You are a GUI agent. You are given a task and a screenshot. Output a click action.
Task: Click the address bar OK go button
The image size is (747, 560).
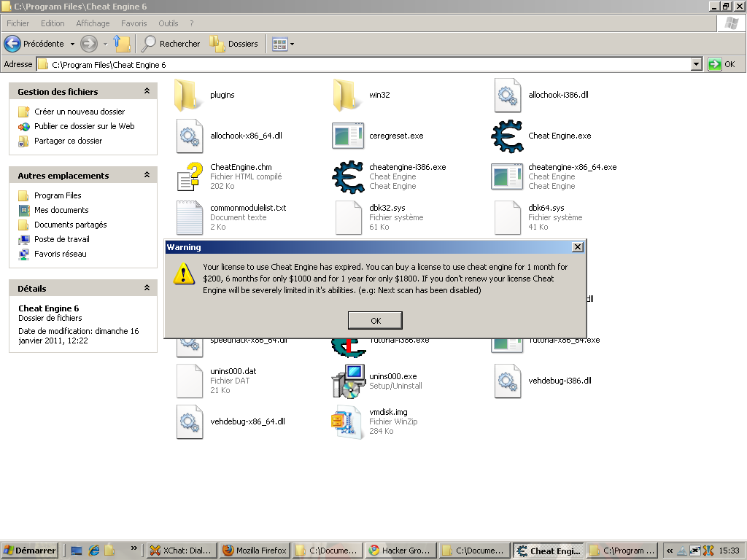tap(722, 64)
